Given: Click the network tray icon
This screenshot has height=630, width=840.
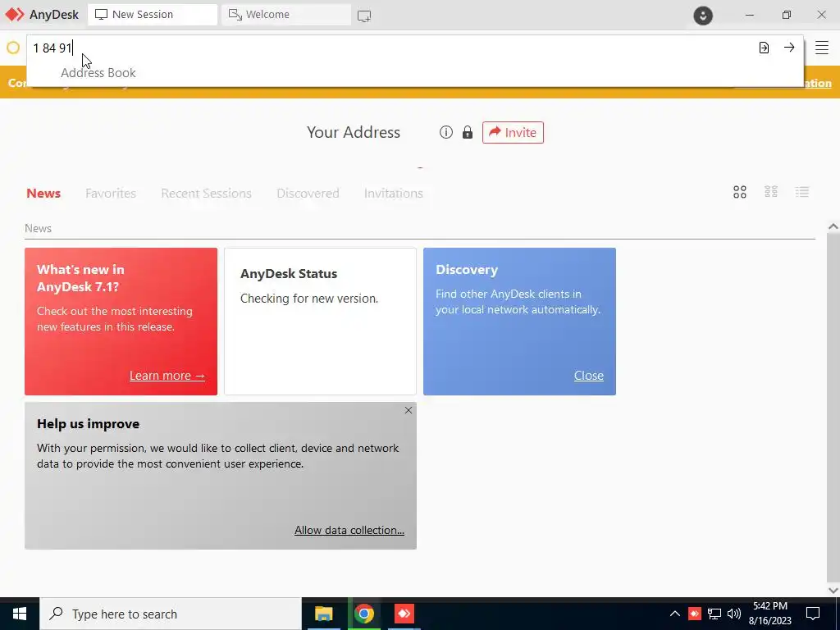Looking at the screenshot, I should (714, 614).
